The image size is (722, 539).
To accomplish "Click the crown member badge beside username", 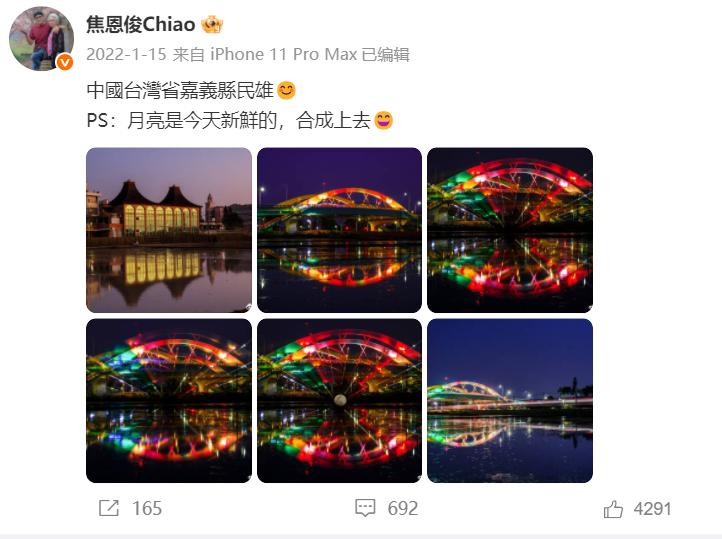I will coord(212,24).
